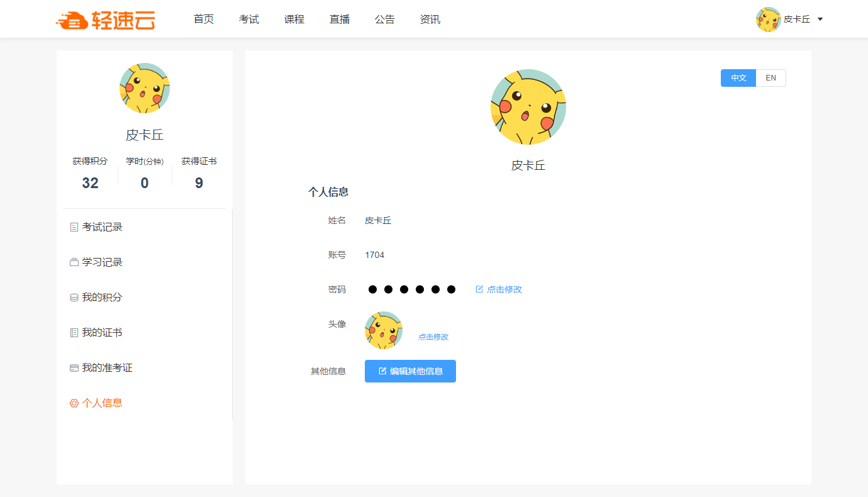This screenshot has width=868, height=497.
Task: Open 学习记录 in the sidebar
Action: click(102, 262)
